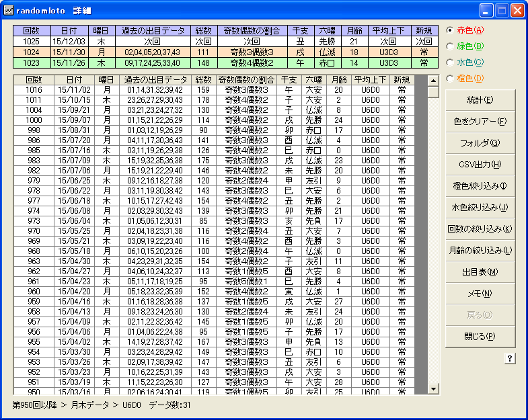Click the scrollbar up arrow

[433, 81]
